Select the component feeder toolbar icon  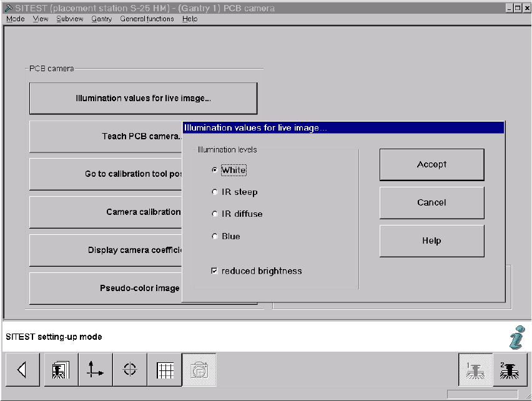click(x=61, y=369)
